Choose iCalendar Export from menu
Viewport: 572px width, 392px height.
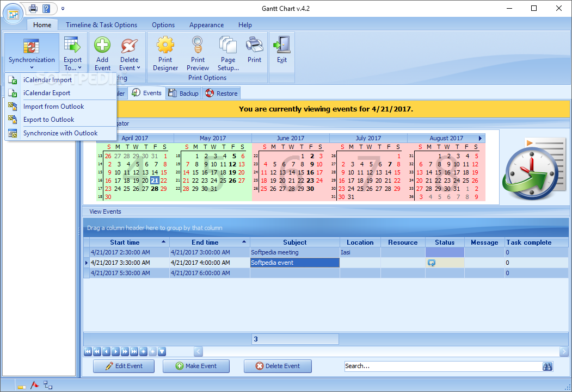60,93
